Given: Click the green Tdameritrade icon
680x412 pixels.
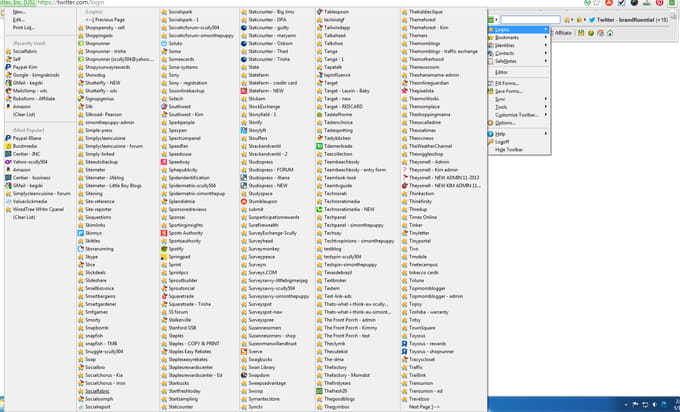Looking at the screenshot, I should [320, 146].
